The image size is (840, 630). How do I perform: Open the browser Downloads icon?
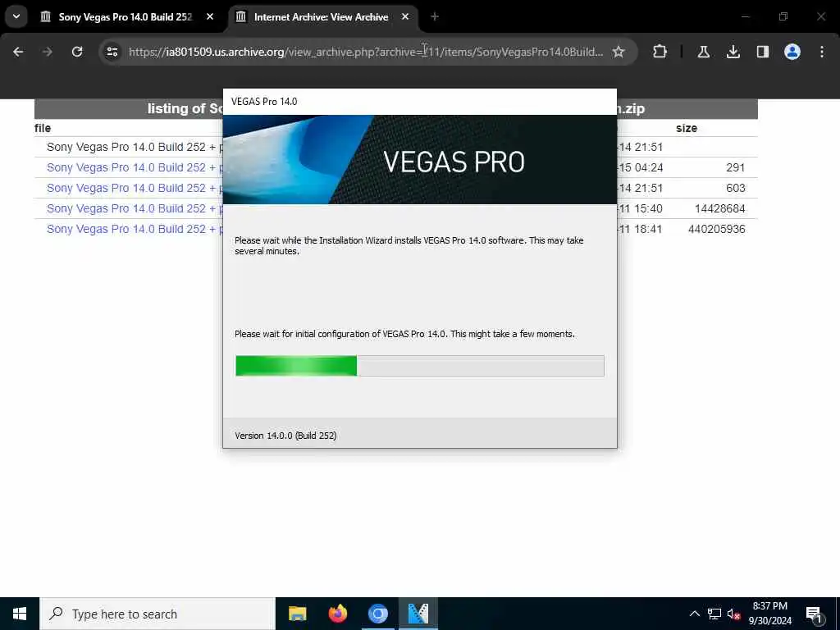click(733, 52)
